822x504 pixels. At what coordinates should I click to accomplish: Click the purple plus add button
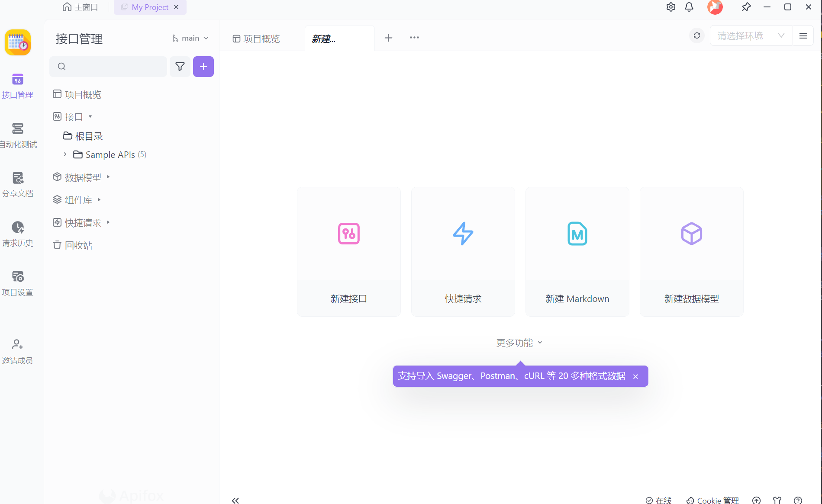pyautogui.click(x=203, y=67)
